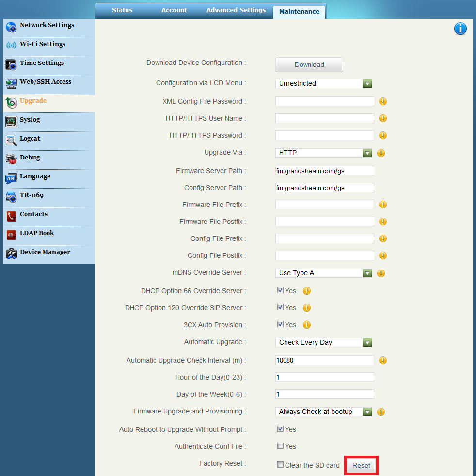Check the Clear the SD card box
The height and width of the screenshot is (476, 476).
pyautogui.click(x=280, y=465)
